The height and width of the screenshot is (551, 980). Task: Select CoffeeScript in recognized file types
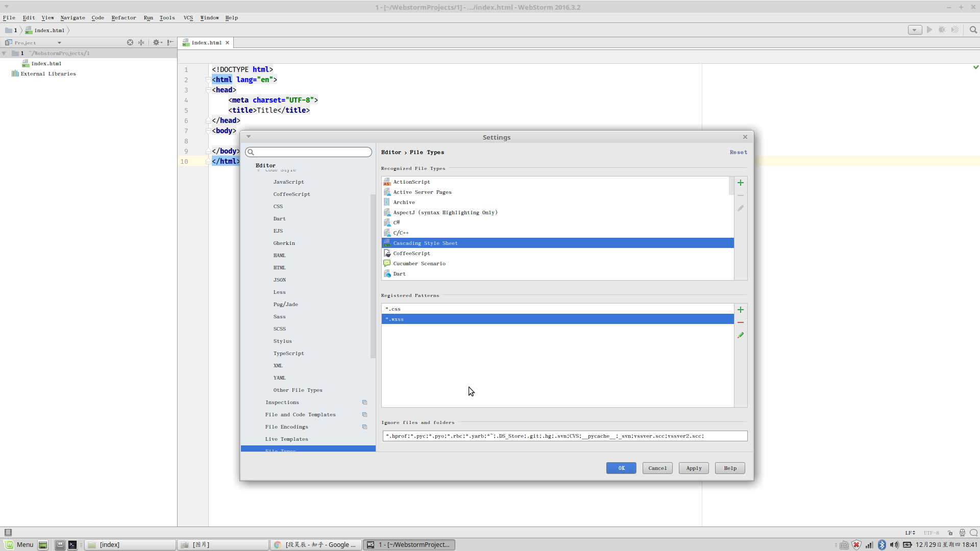point(411,254)
